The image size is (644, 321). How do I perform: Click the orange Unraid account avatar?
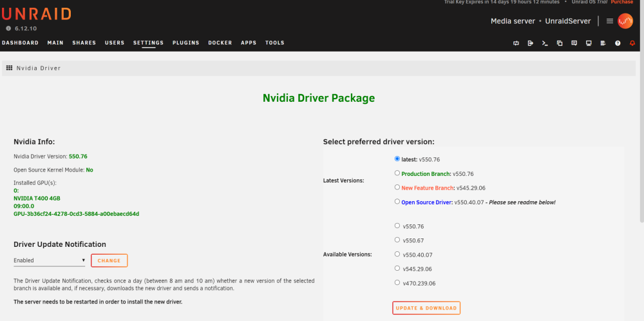coord(625,21)
